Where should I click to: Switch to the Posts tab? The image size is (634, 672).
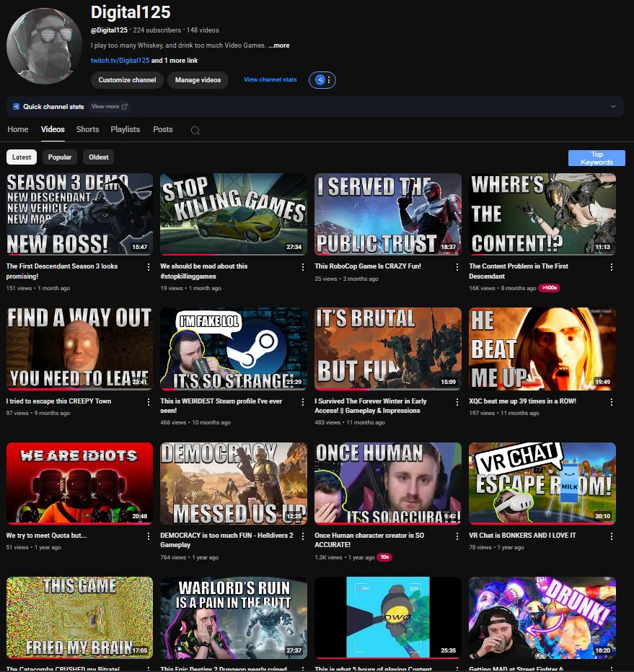163,129
